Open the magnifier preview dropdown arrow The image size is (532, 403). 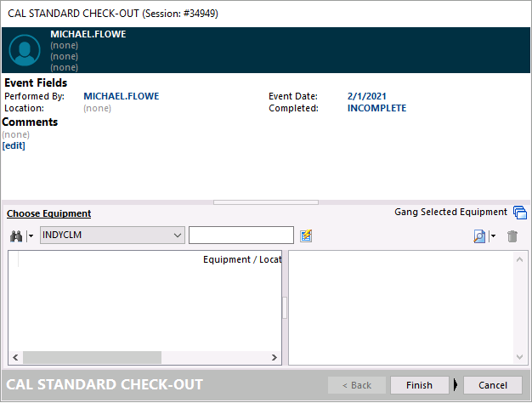point(492,236)
